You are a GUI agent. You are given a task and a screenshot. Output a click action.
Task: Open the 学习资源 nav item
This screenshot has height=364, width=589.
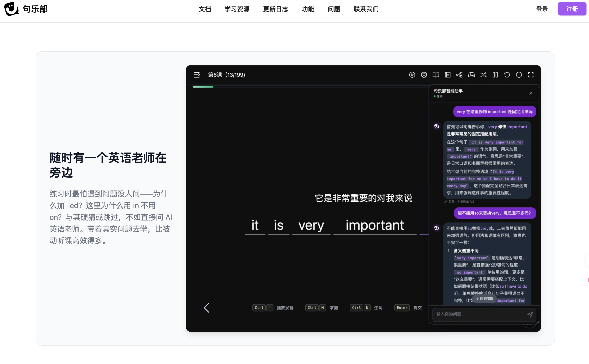(237, 9)
